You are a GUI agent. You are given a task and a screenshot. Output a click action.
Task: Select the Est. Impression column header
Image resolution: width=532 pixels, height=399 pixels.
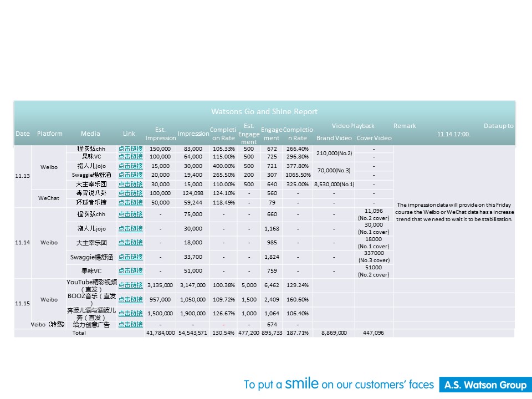[x=160, y=134]
